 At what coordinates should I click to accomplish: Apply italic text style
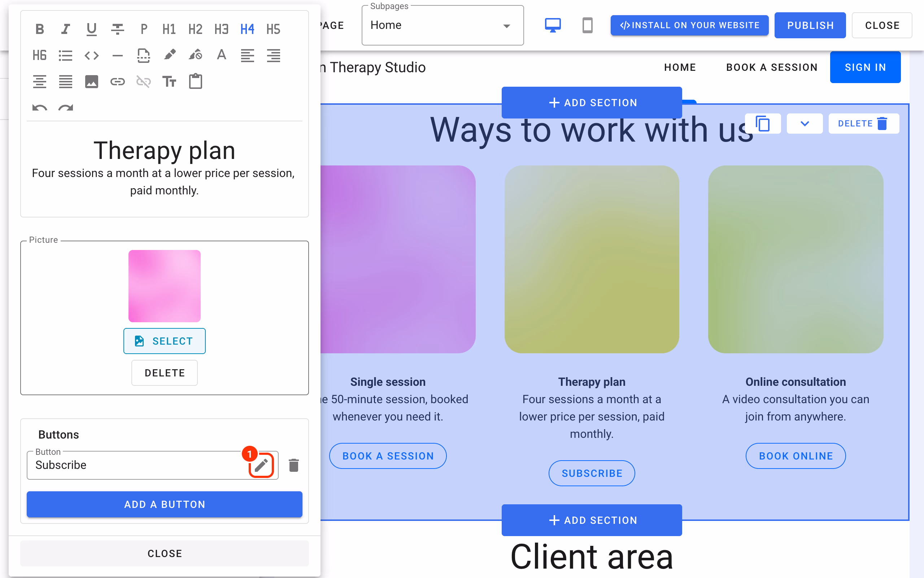click(x=66, y=29)
